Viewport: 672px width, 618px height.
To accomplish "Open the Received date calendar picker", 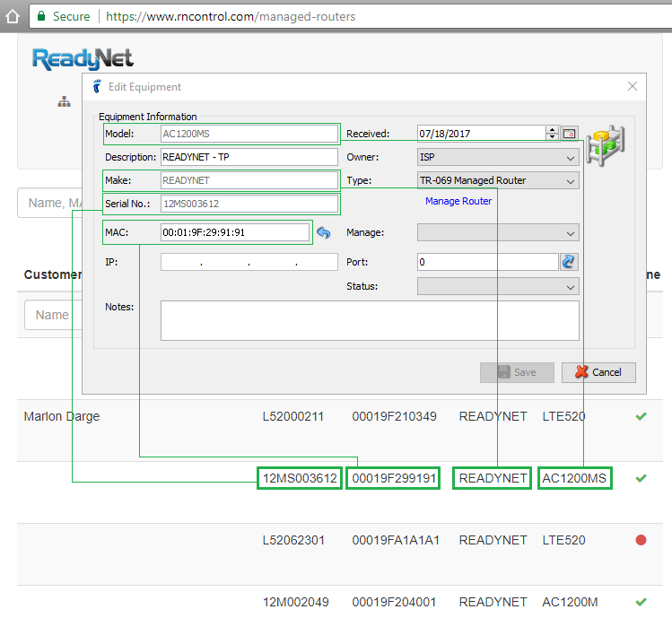I will click(x=569, y=134).
